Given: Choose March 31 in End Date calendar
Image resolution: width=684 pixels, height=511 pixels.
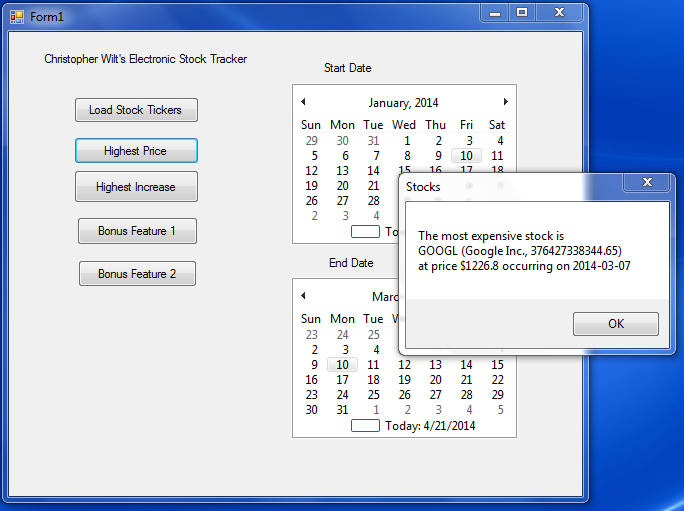Looking at the screenshot, I should (x=342, y=410).
